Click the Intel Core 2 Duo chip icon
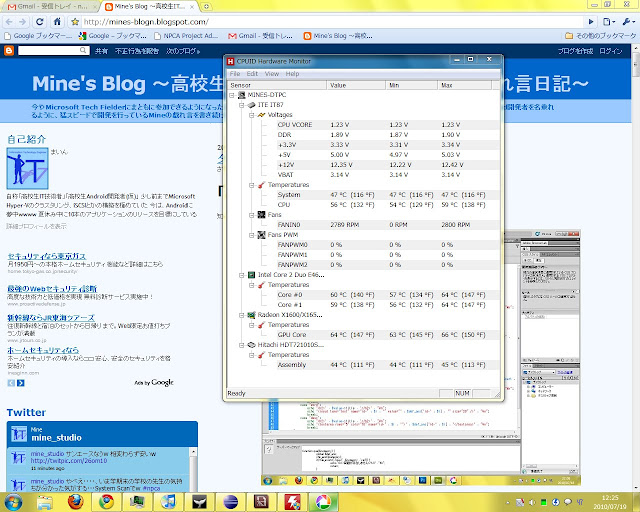Screen dimensions: 640x512 click(251, 275)
